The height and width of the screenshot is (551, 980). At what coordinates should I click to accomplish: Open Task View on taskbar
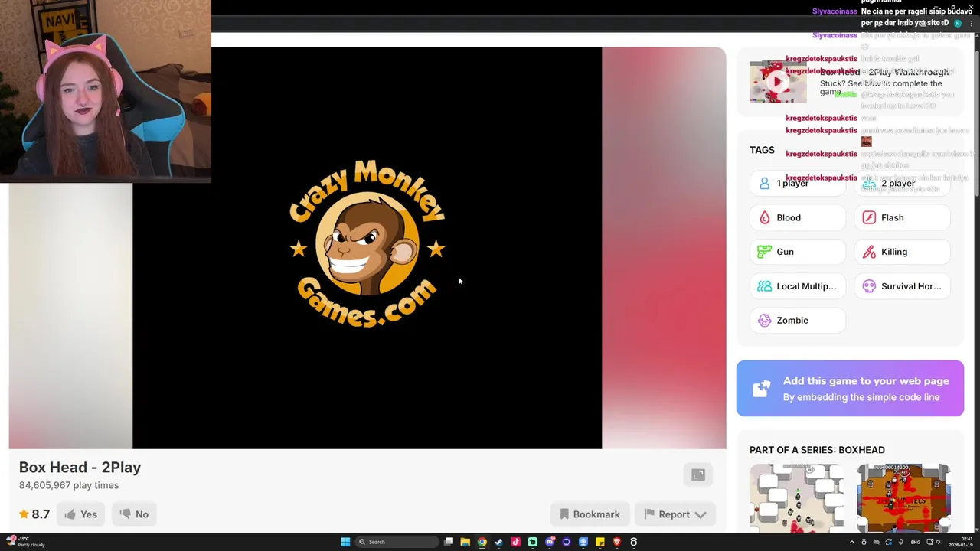(x=449, y=542)
